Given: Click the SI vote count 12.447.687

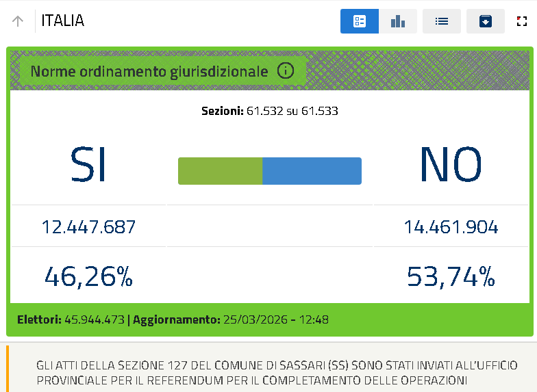Looking at the screenshot, I should coord(88,226).
